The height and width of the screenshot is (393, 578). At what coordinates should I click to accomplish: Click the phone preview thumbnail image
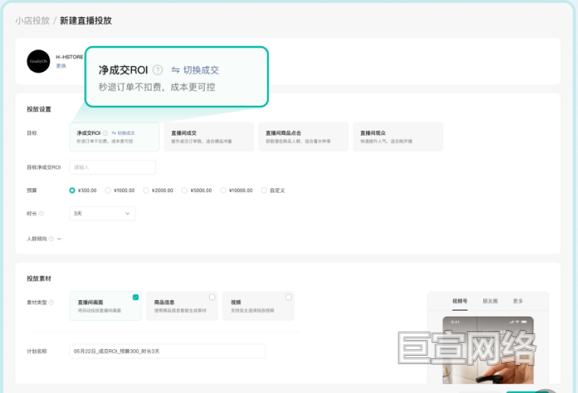tap(488, 350)
